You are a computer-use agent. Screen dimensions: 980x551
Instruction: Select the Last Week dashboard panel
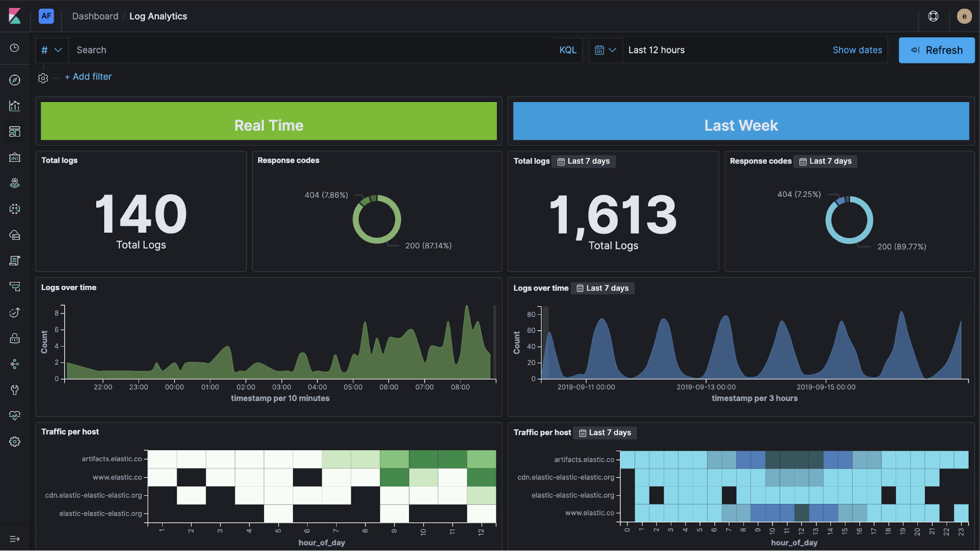[740, 125]
